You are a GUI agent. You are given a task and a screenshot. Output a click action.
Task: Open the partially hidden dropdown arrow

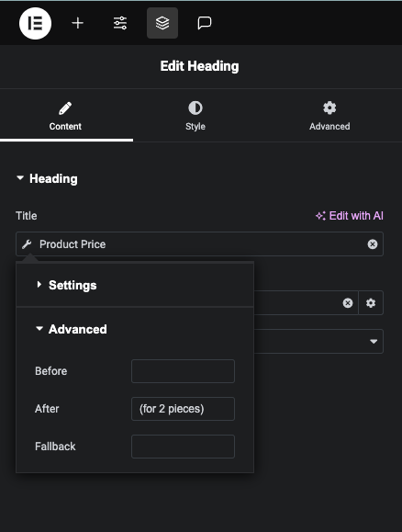tap(374, 341)
